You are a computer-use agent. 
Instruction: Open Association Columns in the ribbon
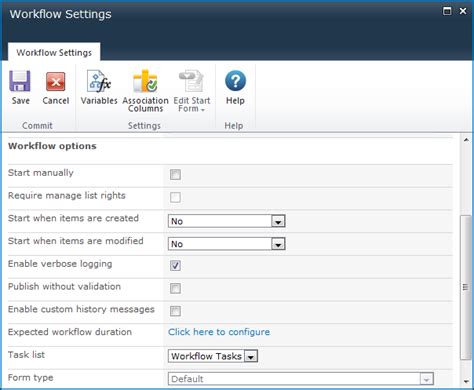(145, 81)
